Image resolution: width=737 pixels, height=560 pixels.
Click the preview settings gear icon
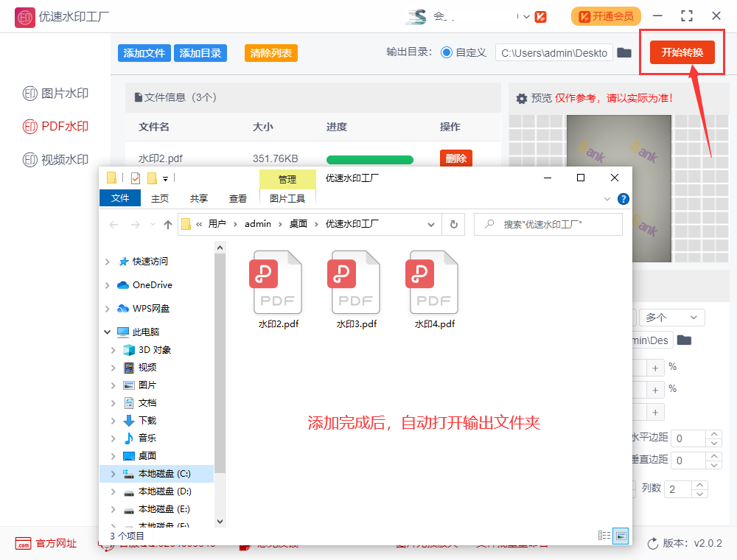point(522,99)
